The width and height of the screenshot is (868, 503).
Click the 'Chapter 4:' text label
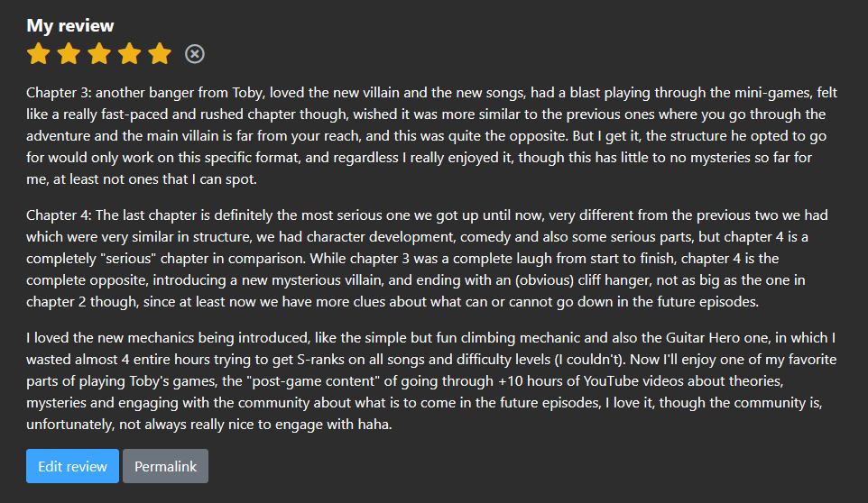tap(59, 215)
